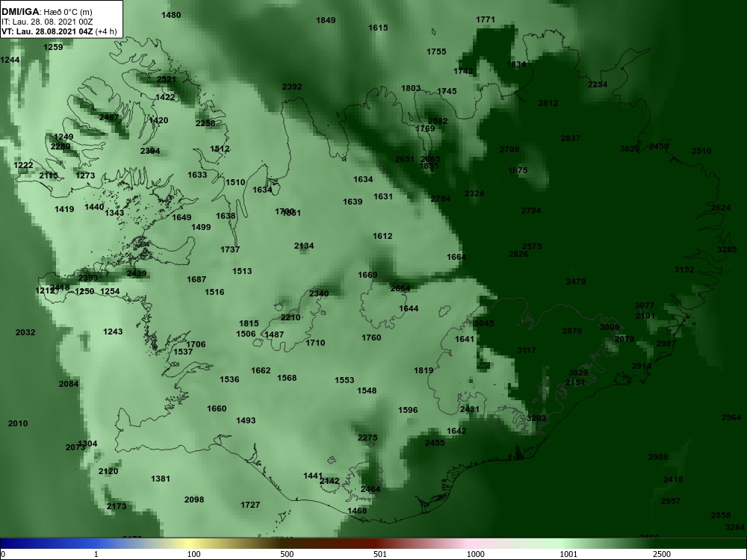
Task: Click the map value 2032
Action: tap(25, 332)
